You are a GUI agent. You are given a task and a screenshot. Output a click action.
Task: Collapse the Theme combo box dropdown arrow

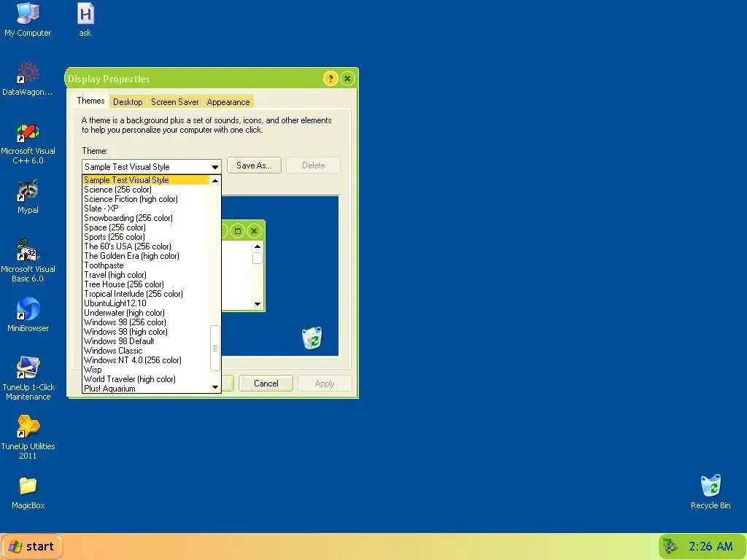coord(215,167)
